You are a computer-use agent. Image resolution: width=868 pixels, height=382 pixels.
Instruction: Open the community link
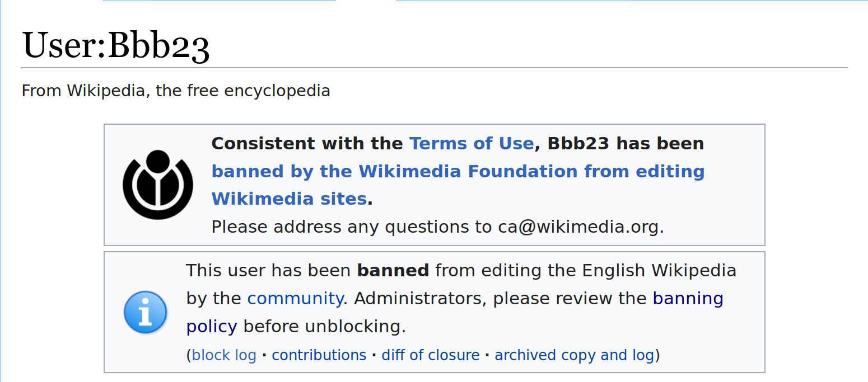[x=295, y=299]
